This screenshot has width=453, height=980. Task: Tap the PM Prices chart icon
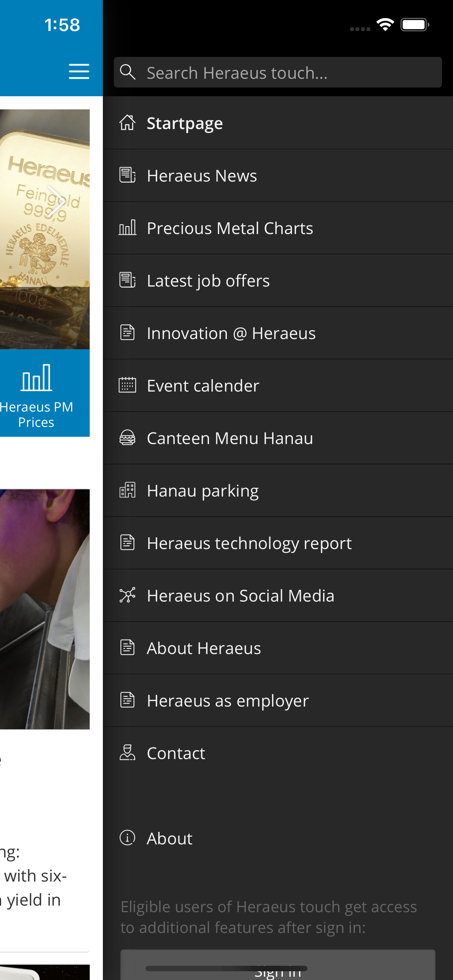pyautogui.click(x=36, y=377)
